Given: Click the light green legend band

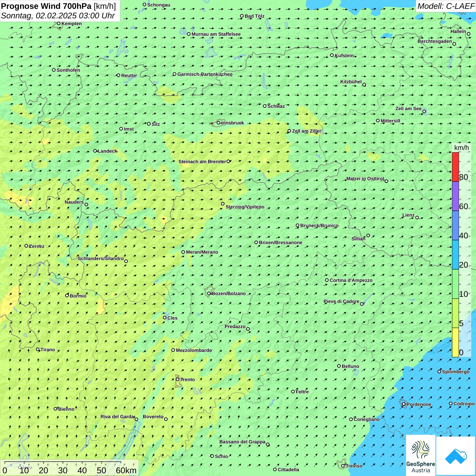Looking at the screenshot, I should 455,284.
